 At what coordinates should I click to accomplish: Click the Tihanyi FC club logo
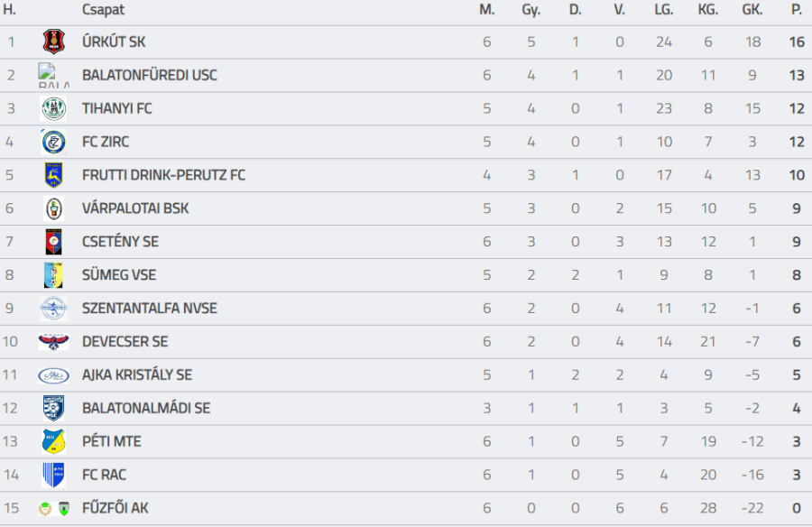tap(54, 108)
